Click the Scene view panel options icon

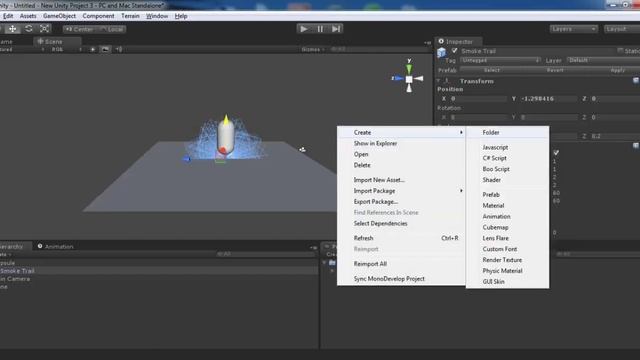coord(427,42)
